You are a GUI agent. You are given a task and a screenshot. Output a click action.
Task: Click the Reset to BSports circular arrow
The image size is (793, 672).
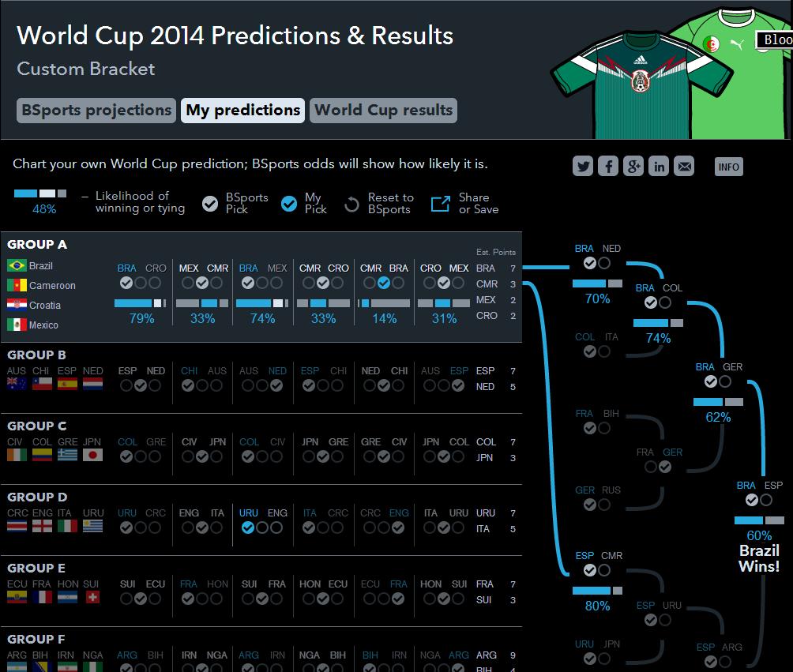click(351, 205)
